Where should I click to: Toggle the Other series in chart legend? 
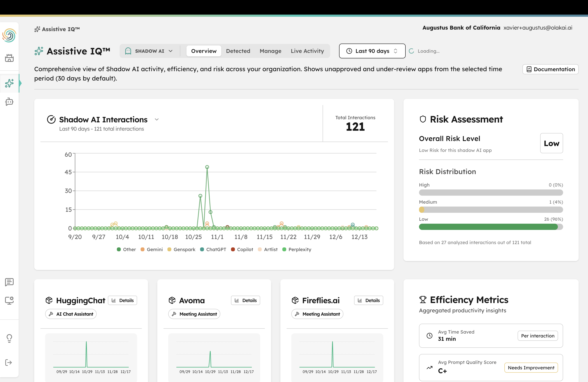point(126,250)
